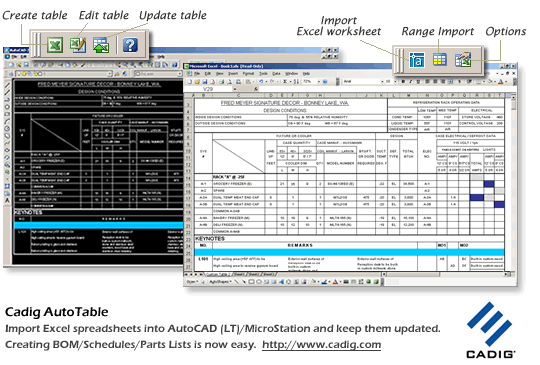Open the Data menu in Excel
The height and width of the screenshot is (365, 540).
coord(276,73)
